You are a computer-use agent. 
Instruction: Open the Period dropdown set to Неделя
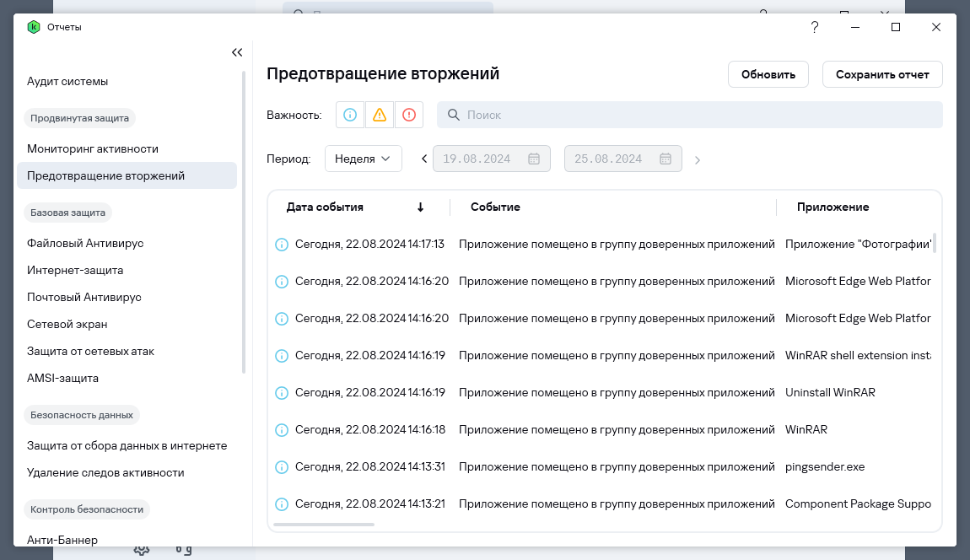tap(363, 159)
